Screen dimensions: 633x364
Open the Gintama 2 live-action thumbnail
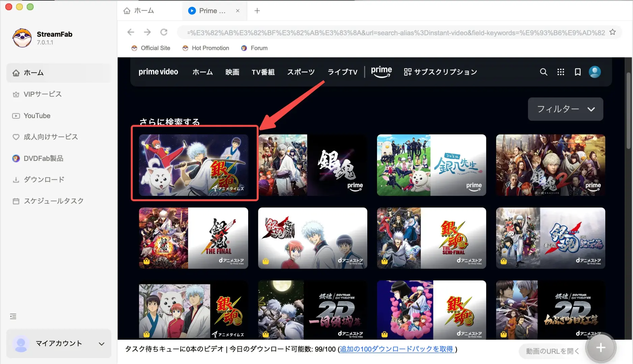point(550,165)
